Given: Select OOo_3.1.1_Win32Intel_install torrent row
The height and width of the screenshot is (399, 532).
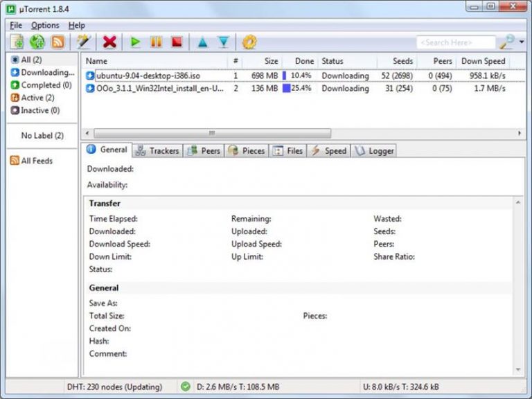Looking at the screenshot, I should [303, 89].
